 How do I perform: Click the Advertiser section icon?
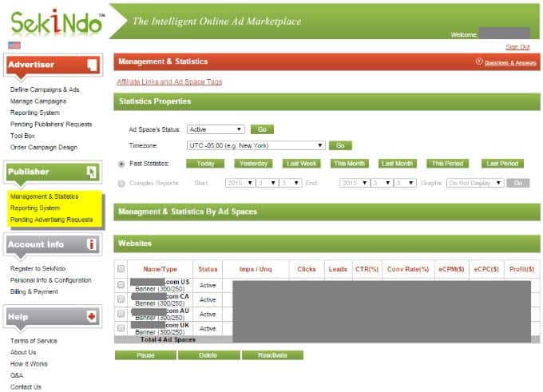click(x=92, y=65)
